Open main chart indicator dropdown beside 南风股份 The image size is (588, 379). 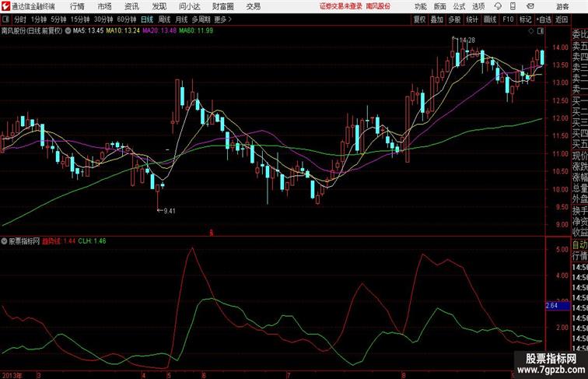pos(68,31)
